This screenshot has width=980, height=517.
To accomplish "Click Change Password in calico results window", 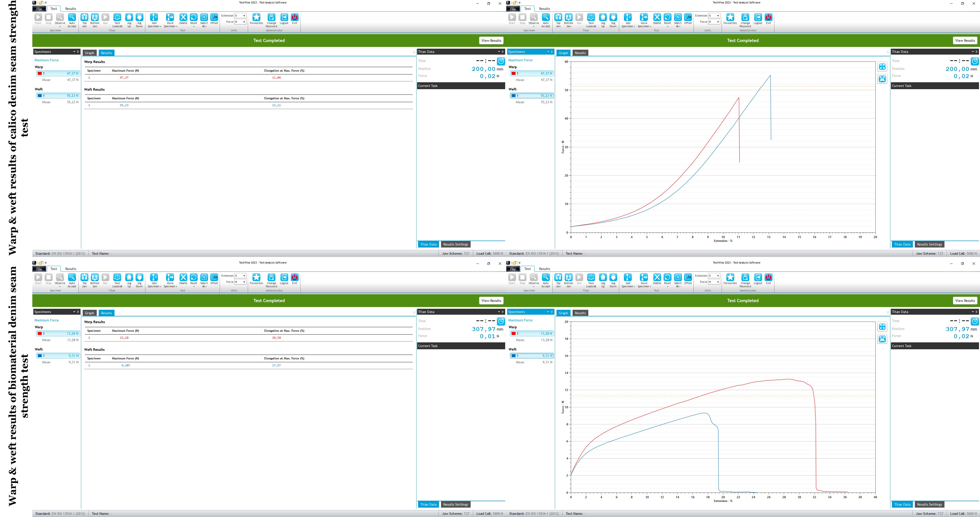I will pyautogui.click(x=271, y=20).
